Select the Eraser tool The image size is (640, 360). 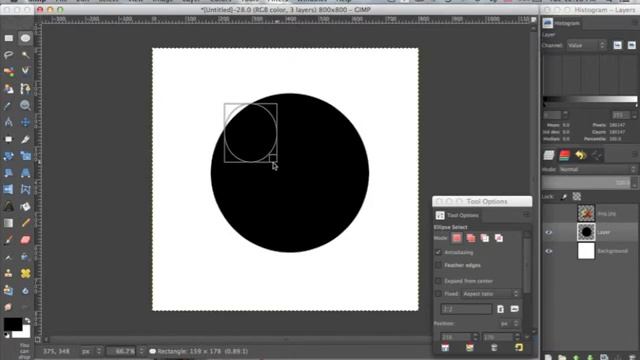[25, 240]
